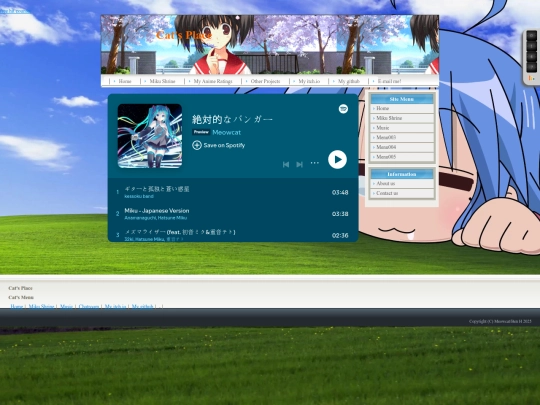Open Miku Shrine in the top navigation bar
The width and height of the screenshot is (540, 405).
pos(162,81)
